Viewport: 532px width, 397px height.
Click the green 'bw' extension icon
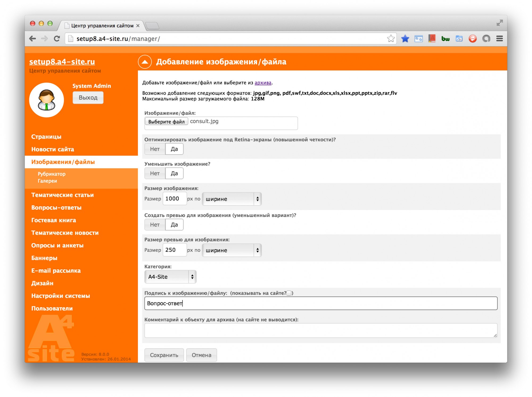point(445,39)
